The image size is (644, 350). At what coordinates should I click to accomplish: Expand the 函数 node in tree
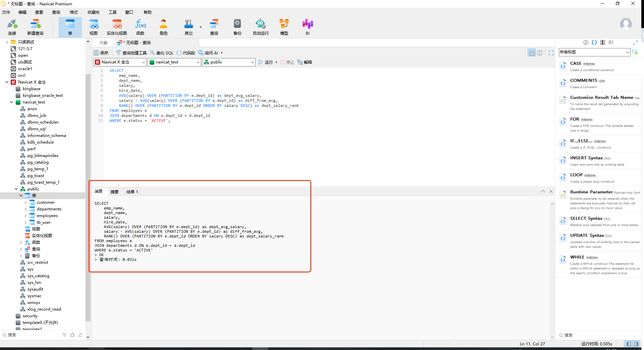point(21,242)
